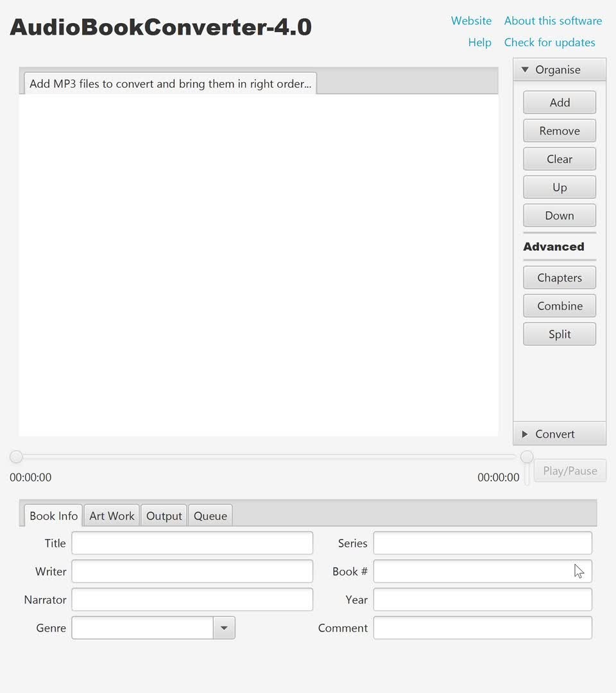The width and height of the screenshot is (616, 693).
Task: Open the Chapters mode
Action: pos(560,278)
